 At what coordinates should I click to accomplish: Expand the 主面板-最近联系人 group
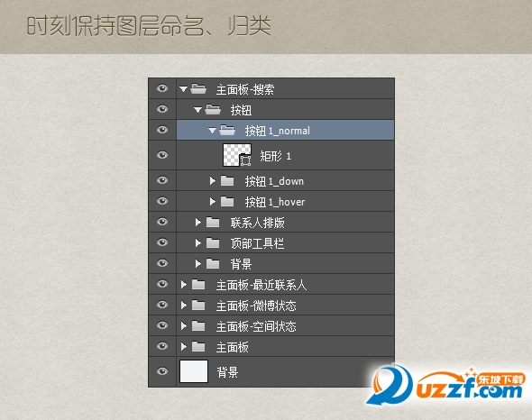tap(184, 285)
